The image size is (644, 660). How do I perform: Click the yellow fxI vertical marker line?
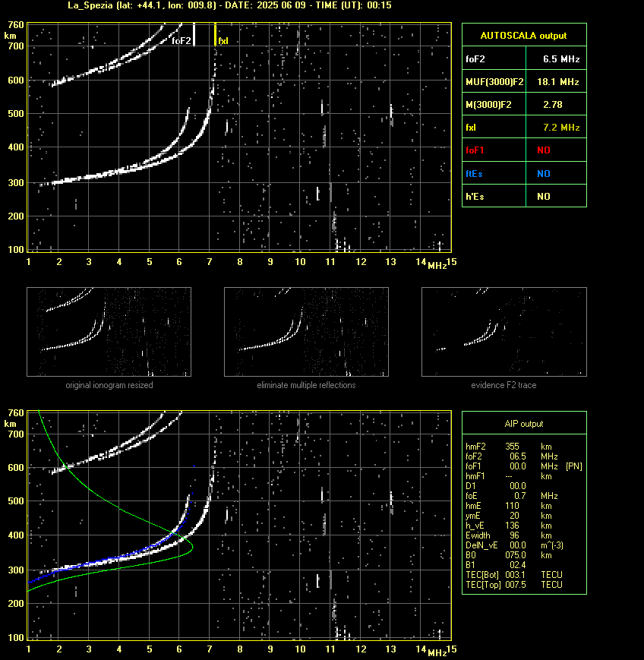click(x=215, y=34)
